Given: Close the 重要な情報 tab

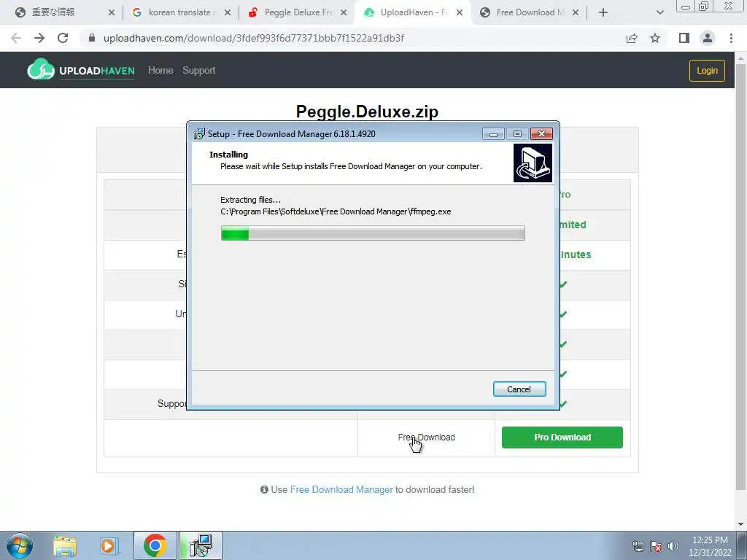Looking at the screenshot, I should point(112,12).
